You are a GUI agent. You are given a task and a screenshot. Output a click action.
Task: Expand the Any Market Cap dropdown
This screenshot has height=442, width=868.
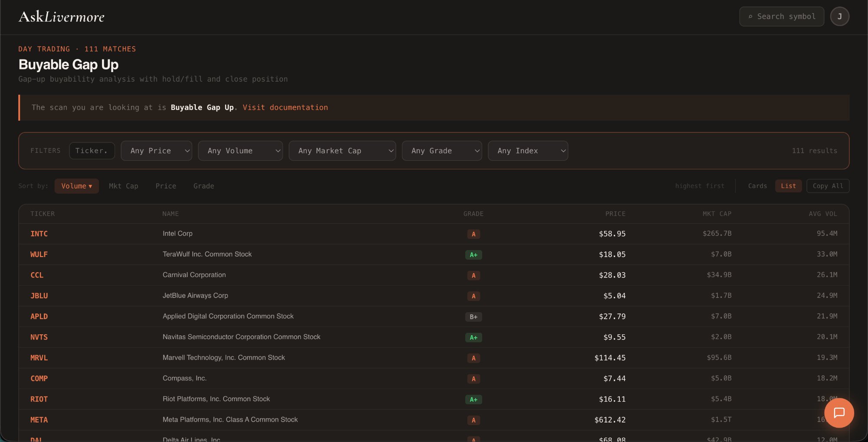point(342,151)
